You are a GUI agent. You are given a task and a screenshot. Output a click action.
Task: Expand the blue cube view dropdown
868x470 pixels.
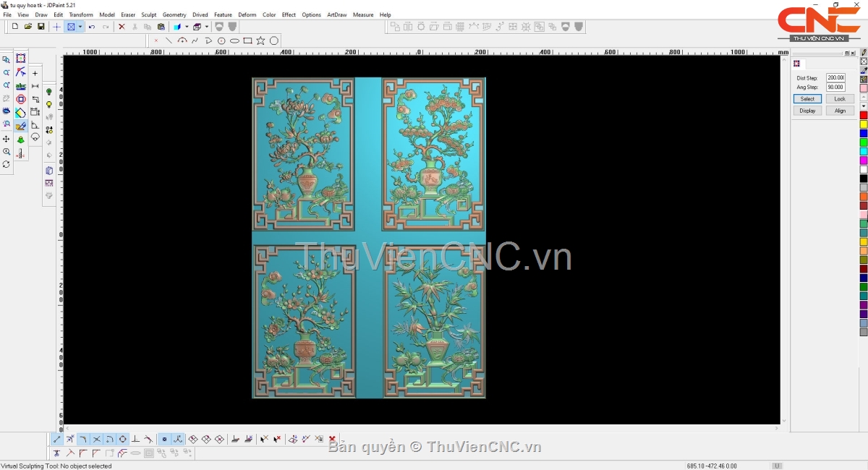pyautogui.click(x=186, y=27)
